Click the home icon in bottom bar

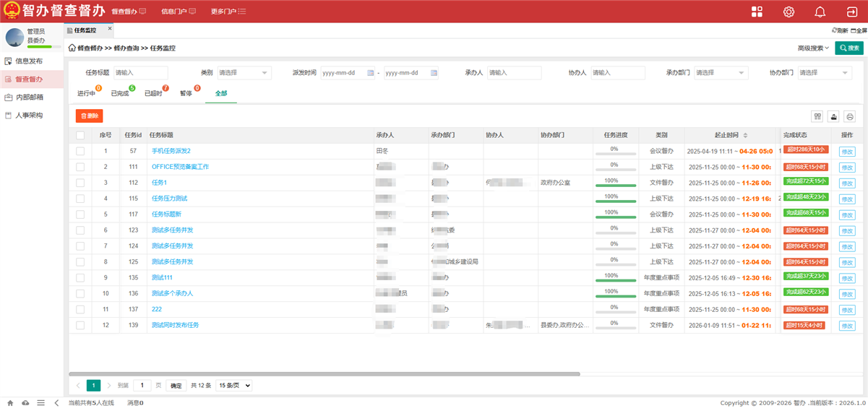[10, 402]
